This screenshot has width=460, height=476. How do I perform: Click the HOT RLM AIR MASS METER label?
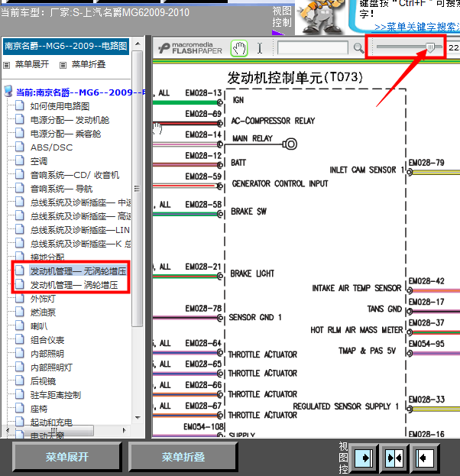357,330
